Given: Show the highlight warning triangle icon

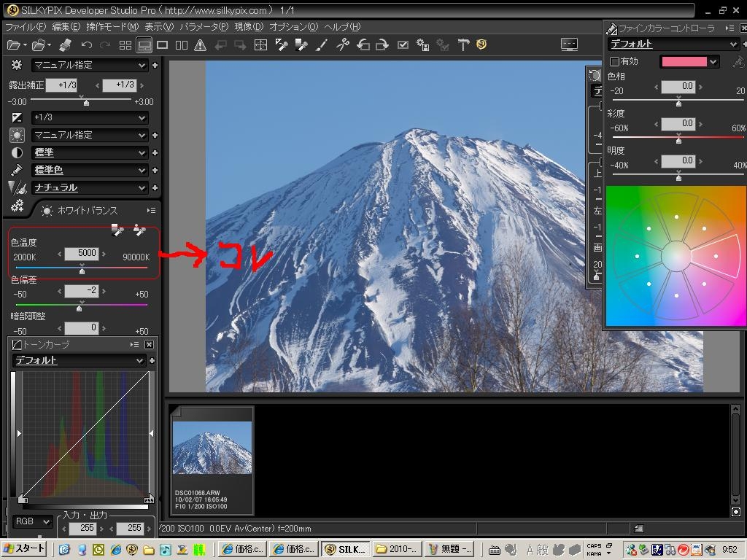Looking at the screenshot, I should point(200,45).
